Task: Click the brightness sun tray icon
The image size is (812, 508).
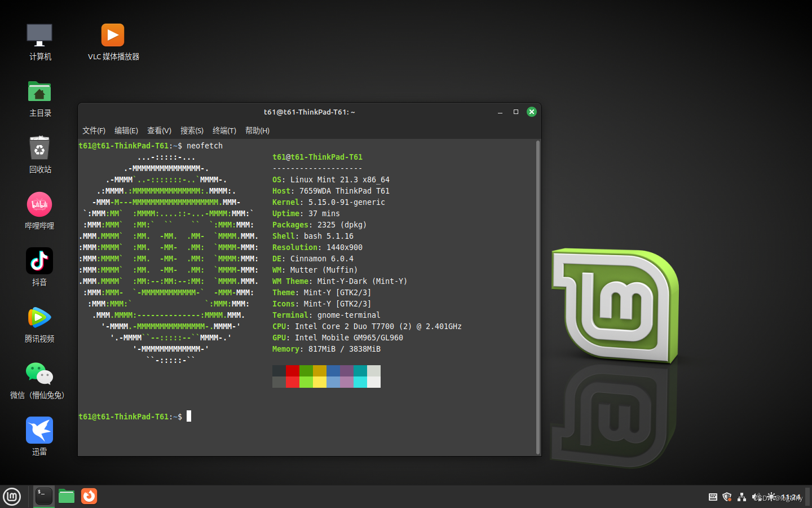Action: click(771, 497)
